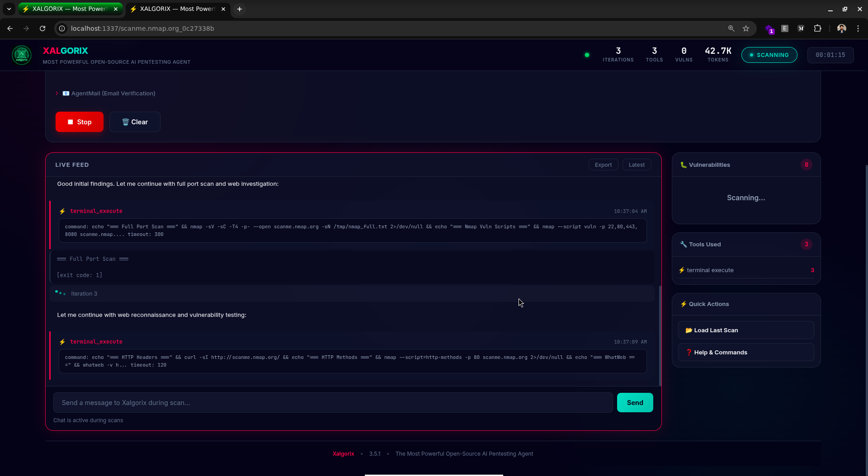Screen dimensions: 868x476
Task: Click the Tools Used count badge
Action: click(x=807, y=245)
